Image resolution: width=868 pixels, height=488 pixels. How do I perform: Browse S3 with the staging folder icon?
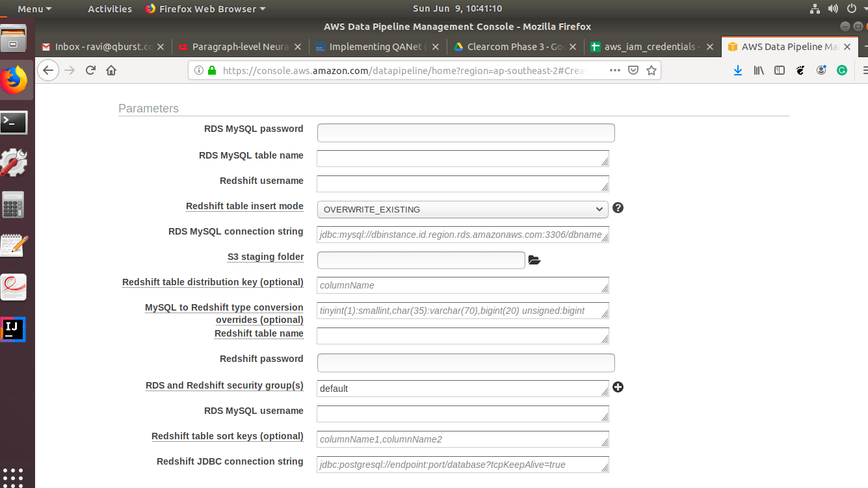(x=534, y=260)
